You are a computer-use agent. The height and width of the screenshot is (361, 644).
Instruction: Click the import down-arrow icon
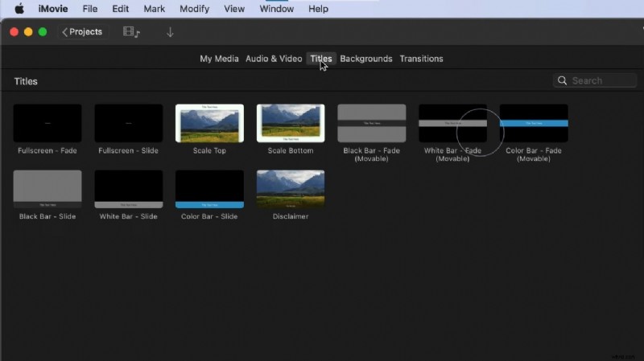[170, 32]
